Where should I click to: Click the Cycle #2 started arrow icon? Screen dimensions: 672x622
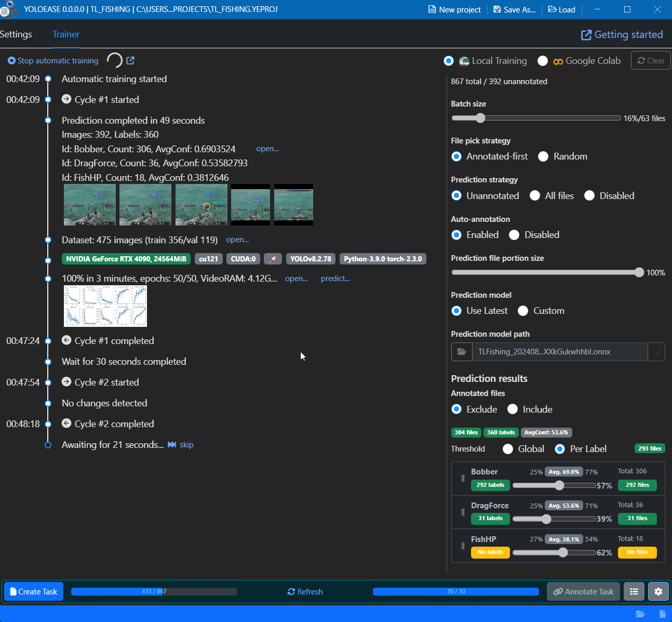(x=66, y=382)
